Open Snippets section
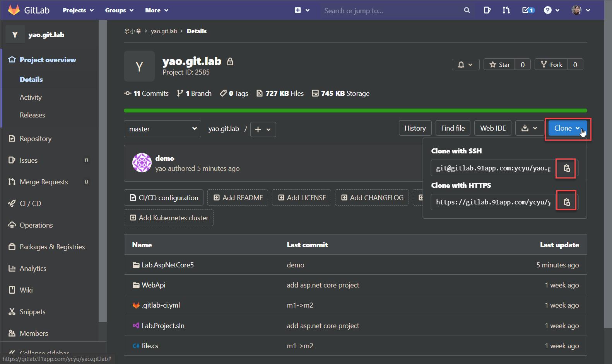 coord(32,312)
